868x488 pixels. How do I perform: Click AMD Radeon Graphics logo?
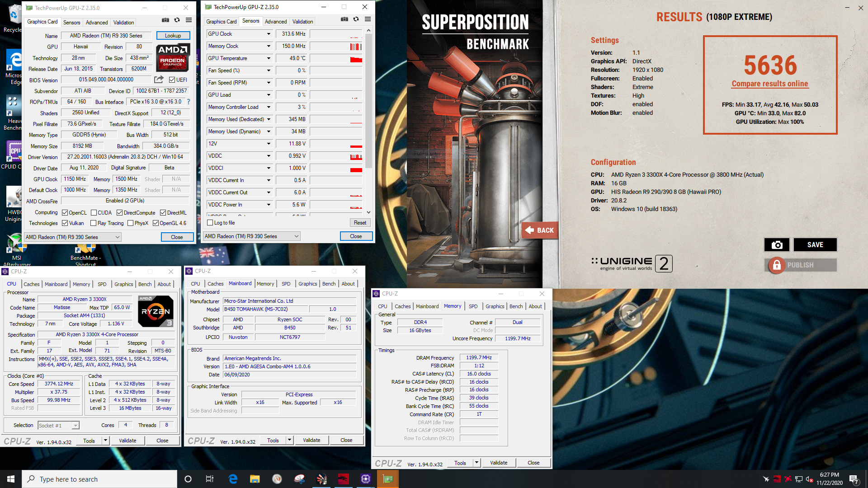click(x=173, y=57)
